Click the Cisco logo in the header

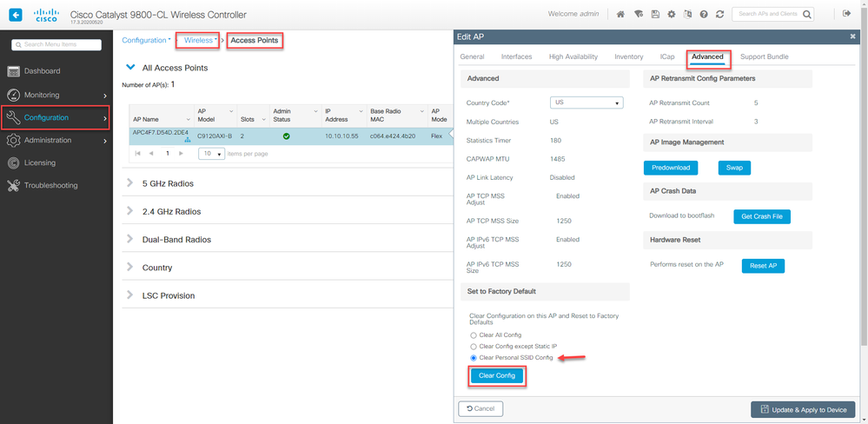pyautogui.click(x=46, y=15)
